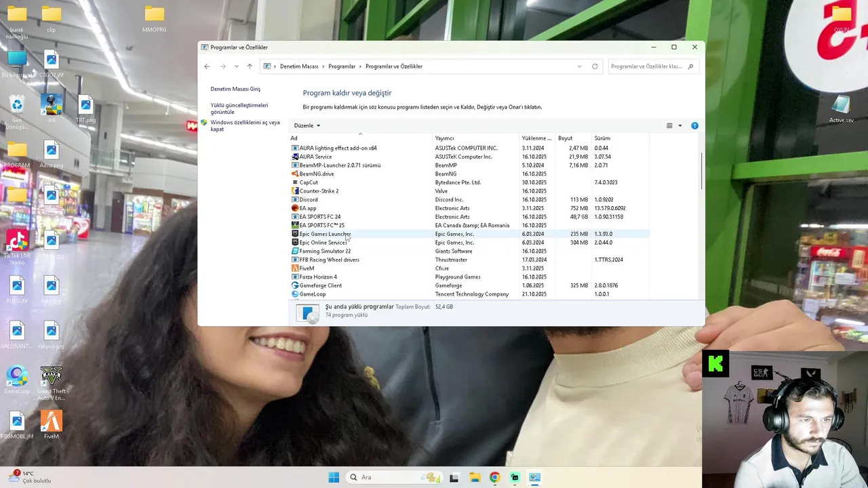Select the Farming Simulator 22 icon
This screenshot has height=488, width=868.
pyautogui.click(x=295, y=251)
